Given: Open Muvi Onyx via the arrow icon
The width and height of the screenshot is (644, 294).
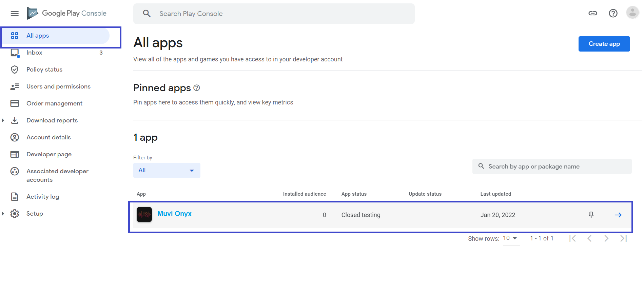Looking at the screenshot, I should [618, 215].
